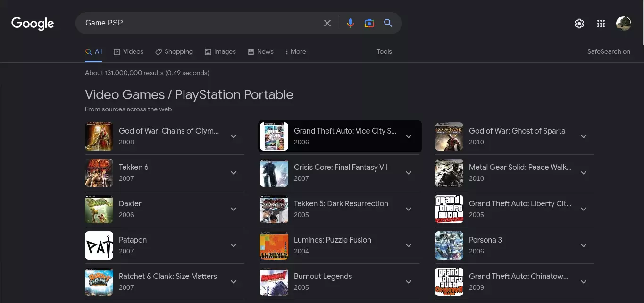Open Grand Theft Auto: Vice City Stories cover

click(x=274, y=136)
